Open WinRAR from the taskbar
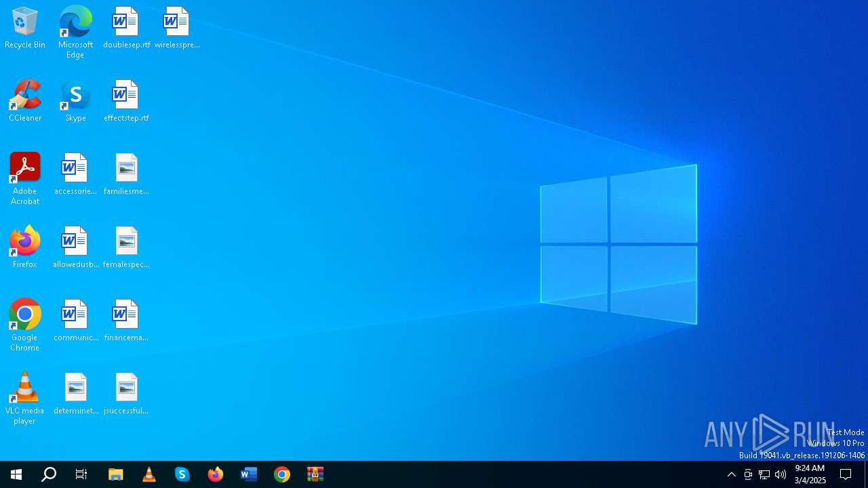This screenshot has height=488, width=868. [315, 474]
